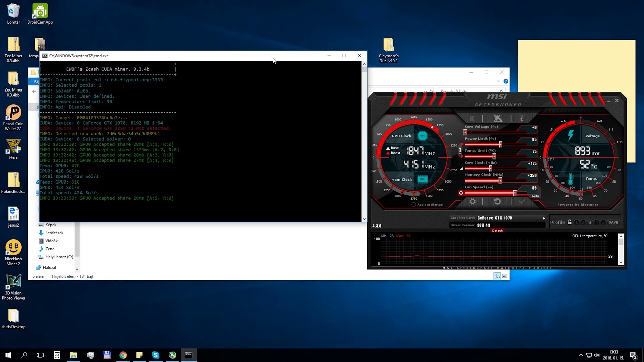Select profile slot 5 in Afterburner

[x=603, y=222]
